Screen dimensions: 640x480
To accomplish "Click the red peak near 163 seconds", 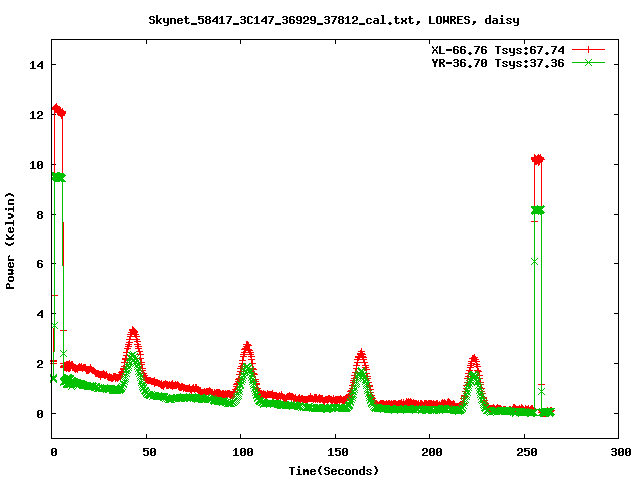I will (361, 354).
